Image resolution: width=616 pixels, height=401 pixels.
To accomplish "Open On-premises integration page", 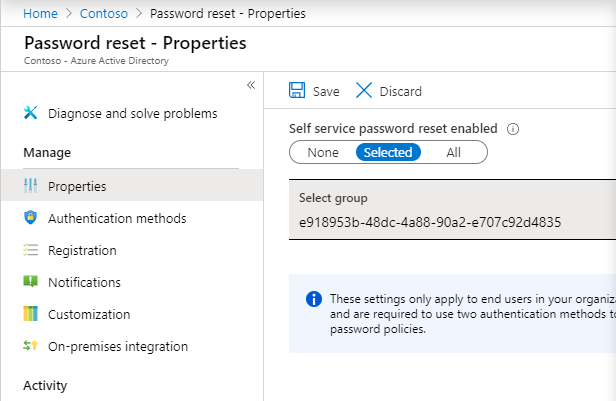I will [118, 346].
